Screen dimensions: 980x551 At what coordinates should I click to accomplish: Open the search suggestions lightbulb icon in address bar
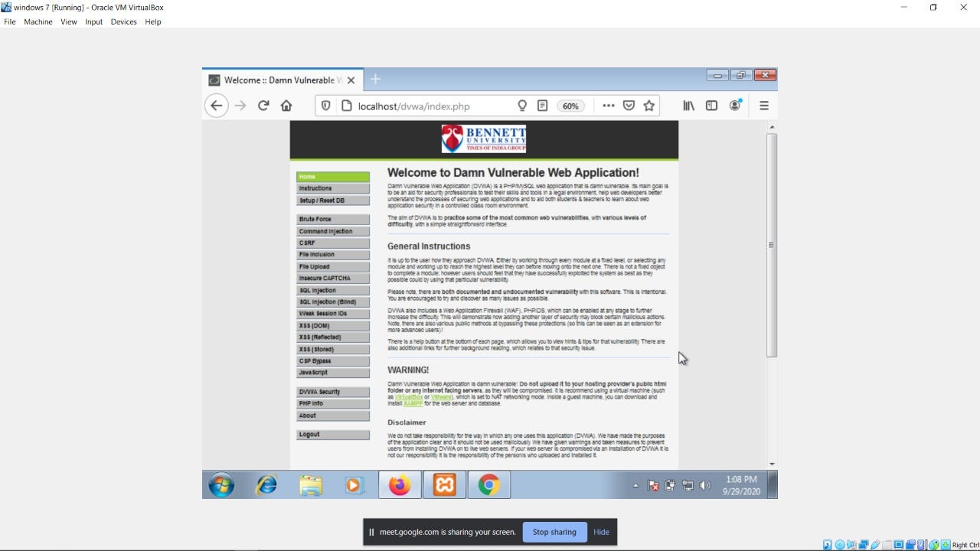[523, 106]
